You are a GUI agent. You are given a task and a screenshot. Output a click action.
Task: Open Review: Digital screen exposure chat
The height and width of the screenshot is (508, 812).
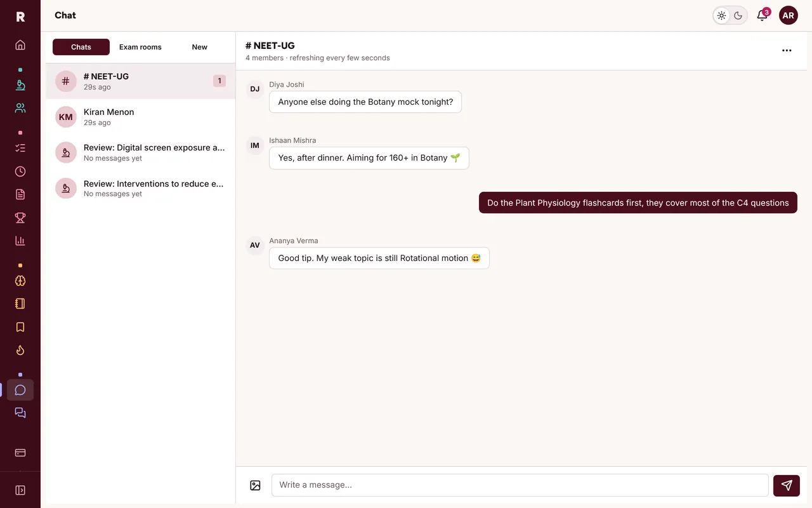(140, 152)
